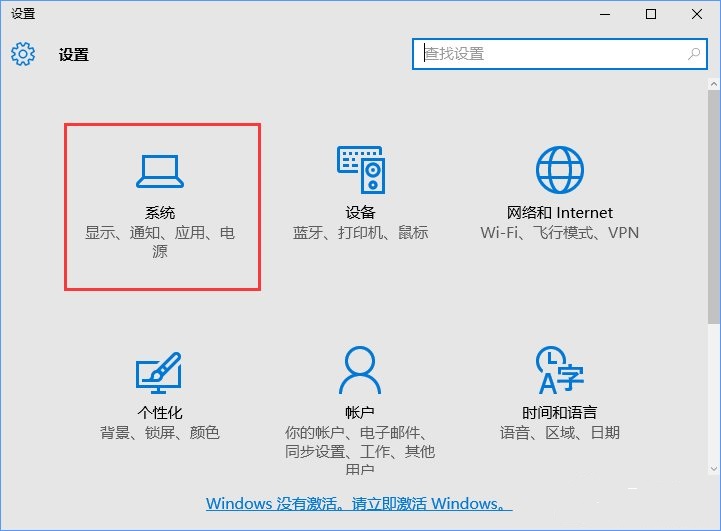The image size is (721, 531).
Task: Close the 设置 window
Action: tap(697, 14)
